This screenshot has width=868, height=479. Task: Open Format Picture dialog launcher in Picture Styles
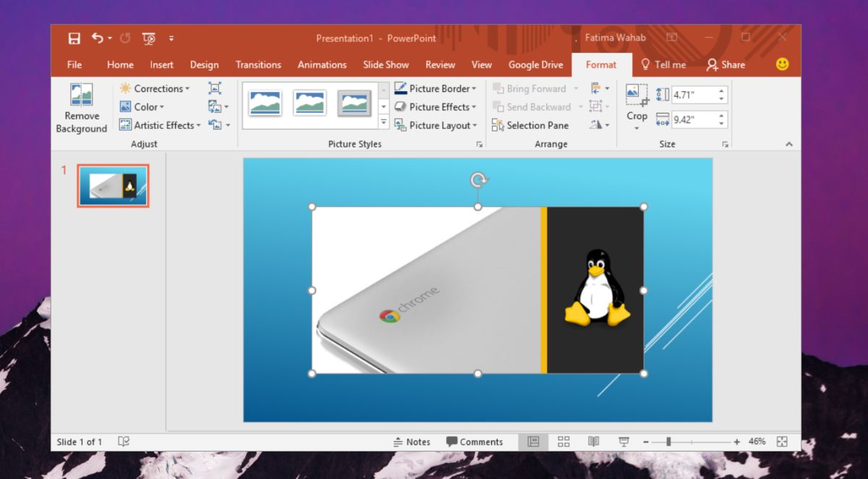(x=479, y=145)
